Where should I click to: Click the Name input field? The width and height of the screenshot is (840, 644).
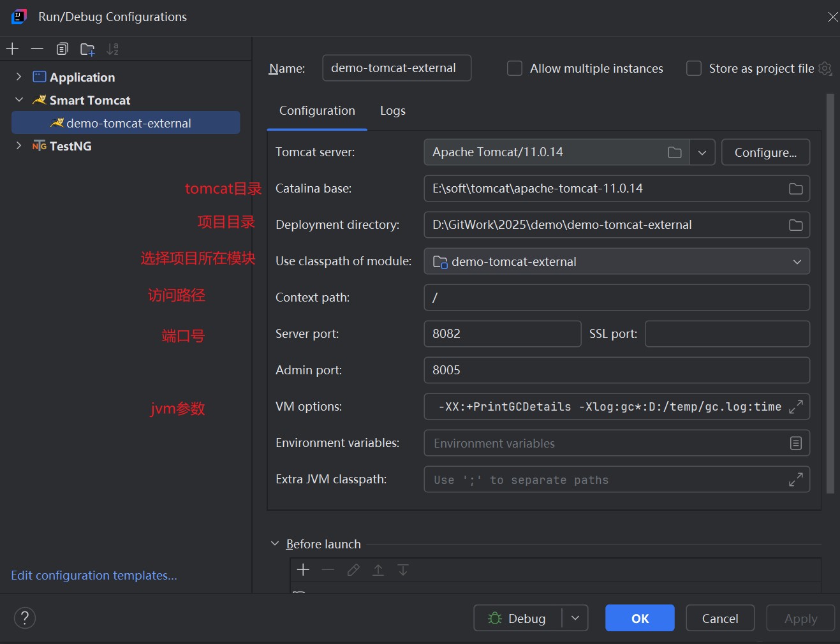tap(397, 68)
